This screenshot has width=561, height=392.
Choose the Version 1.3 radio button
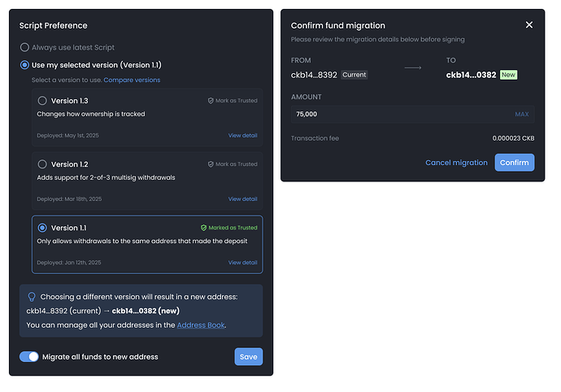point(42,101)
